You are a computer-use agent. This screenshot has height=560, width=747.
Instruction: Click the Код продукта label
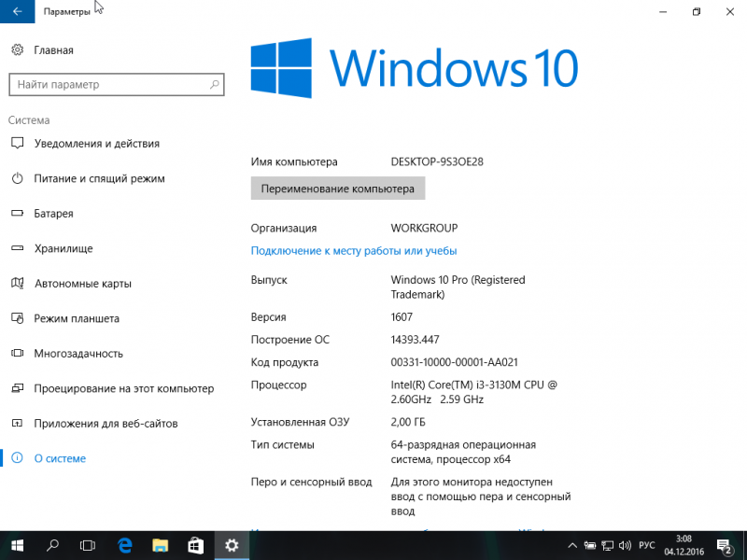[x=285, y=362]
